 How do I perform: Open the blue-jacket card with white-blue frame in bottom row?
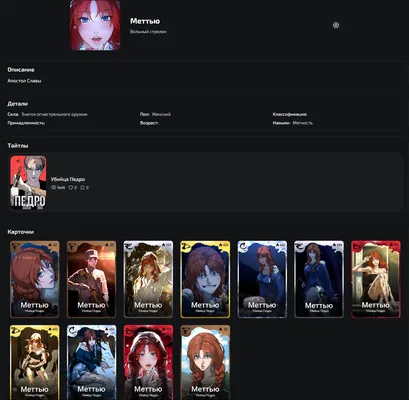91,363
